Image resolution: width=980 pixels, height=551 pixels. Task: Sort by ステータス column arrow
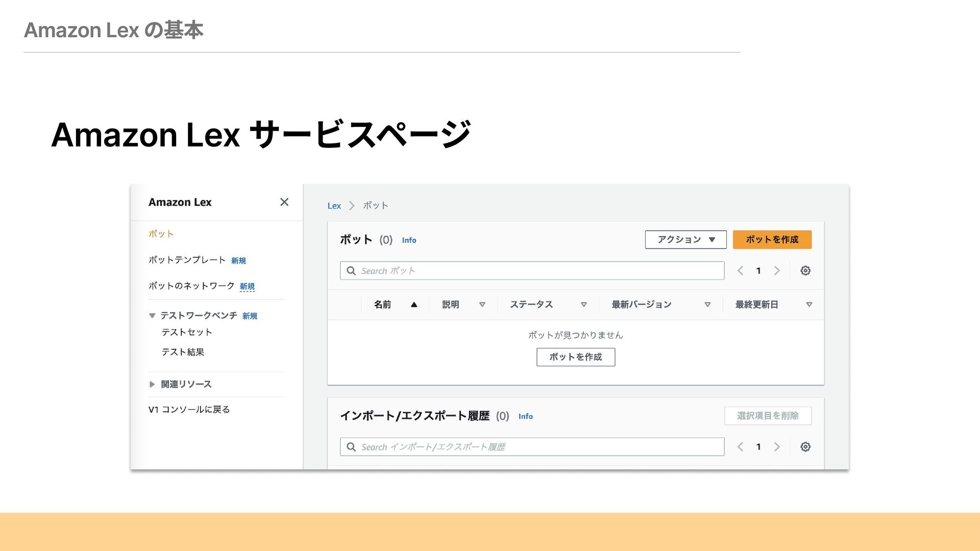pos(583,305)
